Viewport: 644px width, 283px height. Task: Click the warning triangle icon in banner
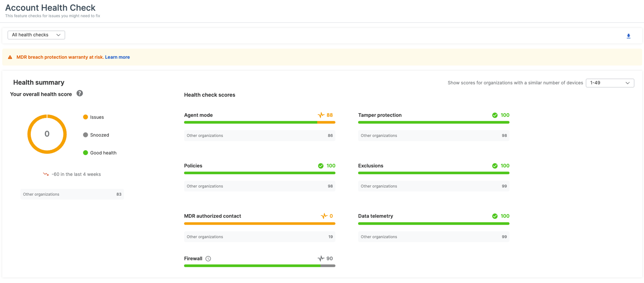pyautogui.click(x=10, y=57)
